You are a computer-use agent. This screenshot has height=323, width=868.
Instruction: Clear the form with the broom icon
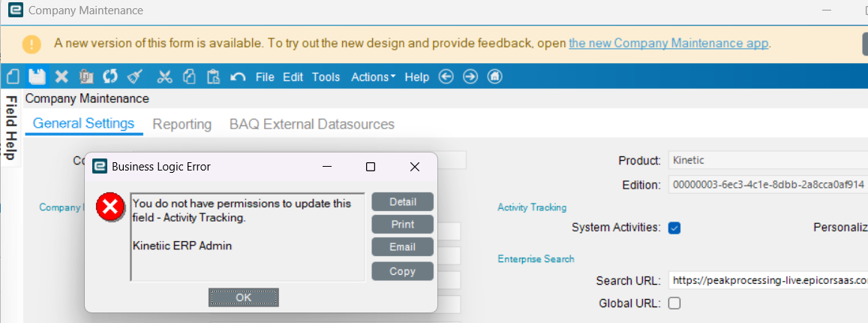coord(134,77)
